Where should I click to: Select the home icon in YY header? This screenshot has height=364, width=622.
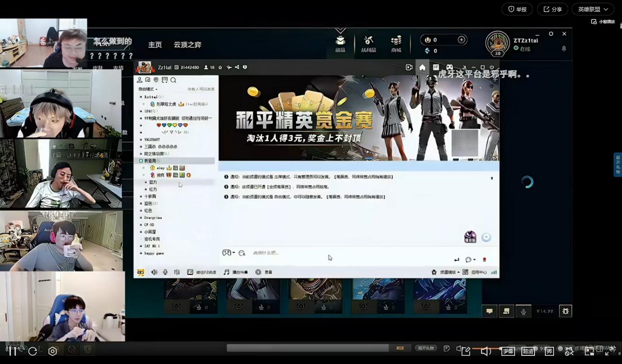pyautogui.click(x=423, y=67)
